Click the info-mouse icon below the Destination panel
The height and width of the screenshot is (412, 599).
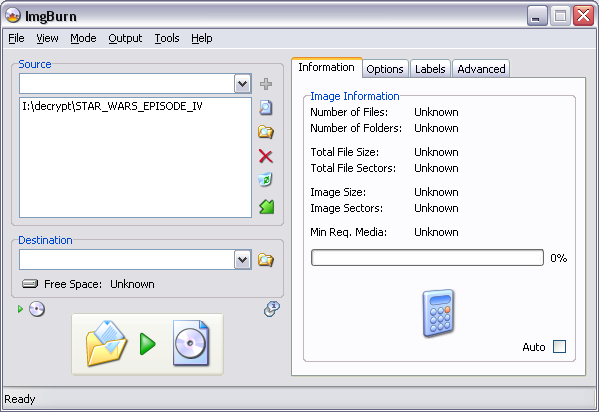point(272,309)
